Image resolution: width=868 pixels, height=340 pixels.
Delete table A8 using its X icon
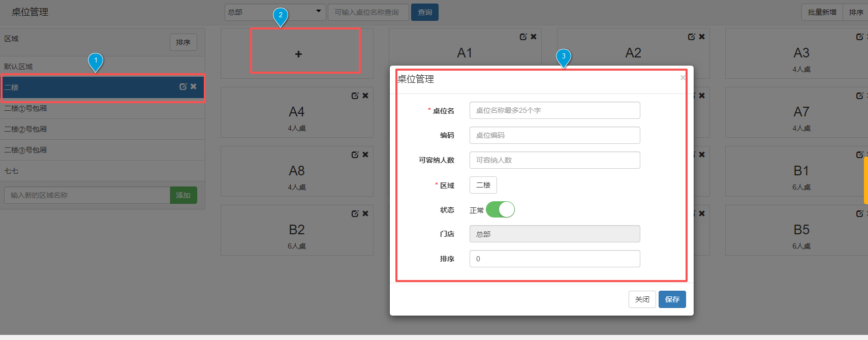[365, 154]
